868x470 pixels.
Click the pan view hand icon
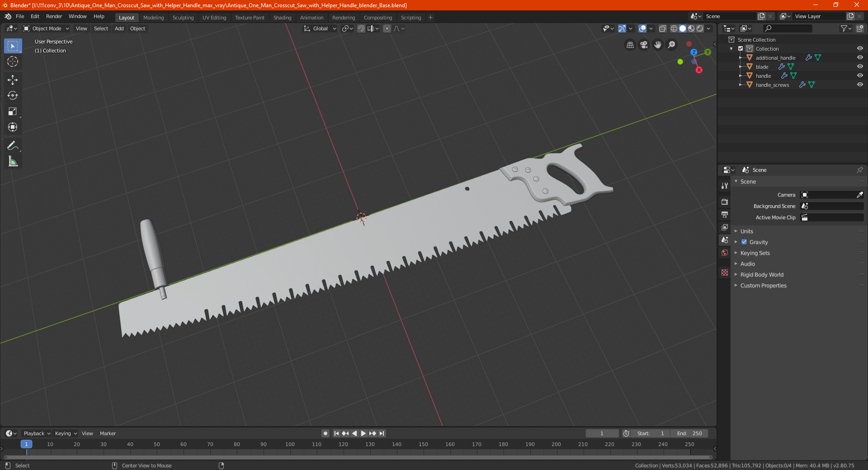click(x=658, y=45)
